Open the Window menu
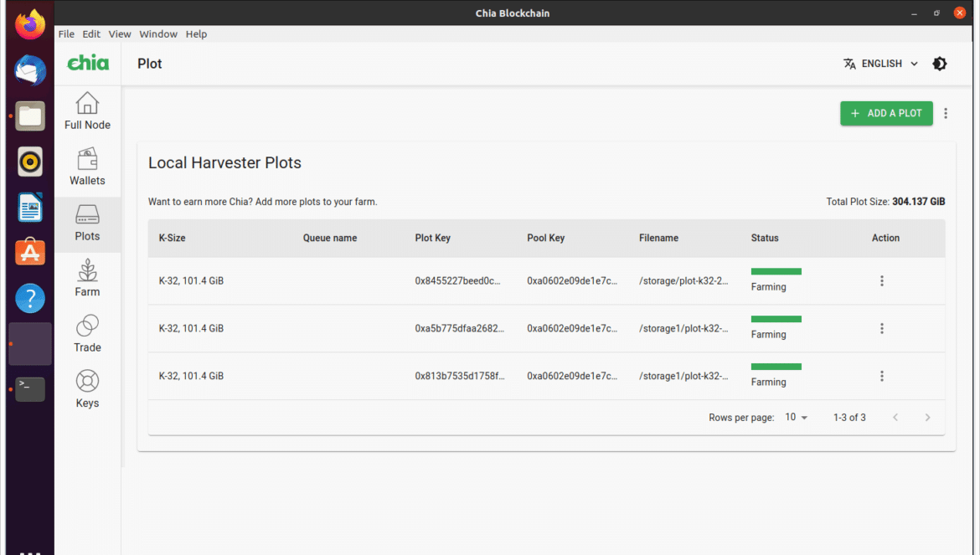The width and height of the screenshot is (980, 555). pos(158,33)
